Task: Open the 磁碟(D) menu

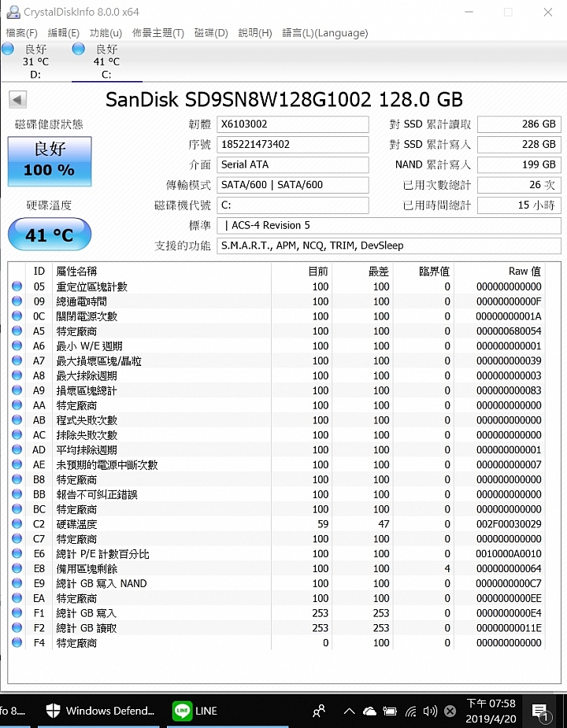Action: pos(211,33)
